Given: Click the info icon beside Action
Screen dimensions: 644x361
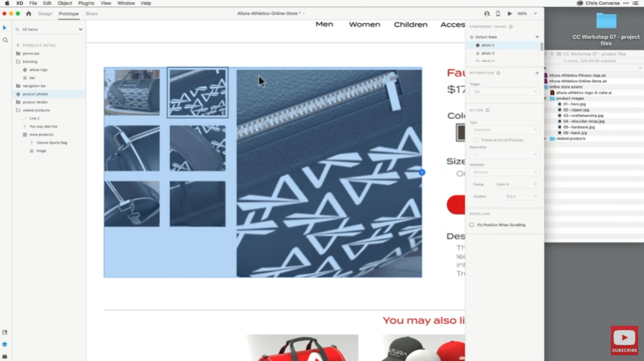Looking at the screenshot, I should [x=488, y=111].
